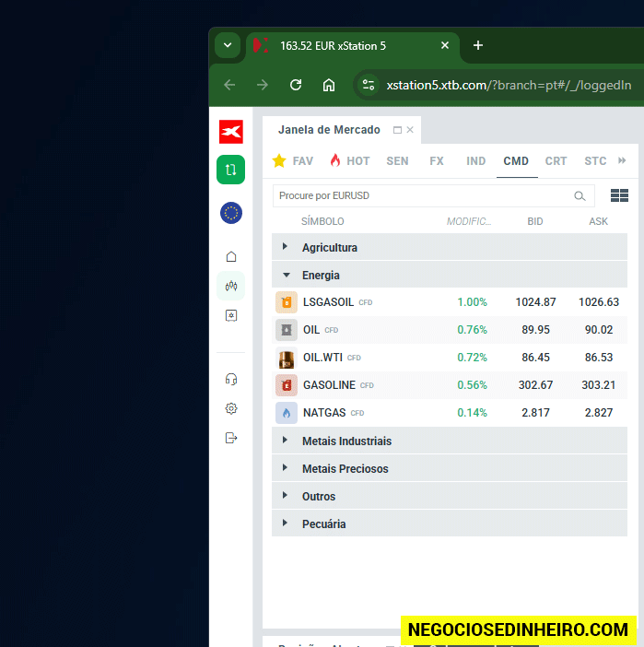This screenshot has width=644, height=647.
Task: Open the home icon in the xStation sidebar
Action: tap(231, 256)
